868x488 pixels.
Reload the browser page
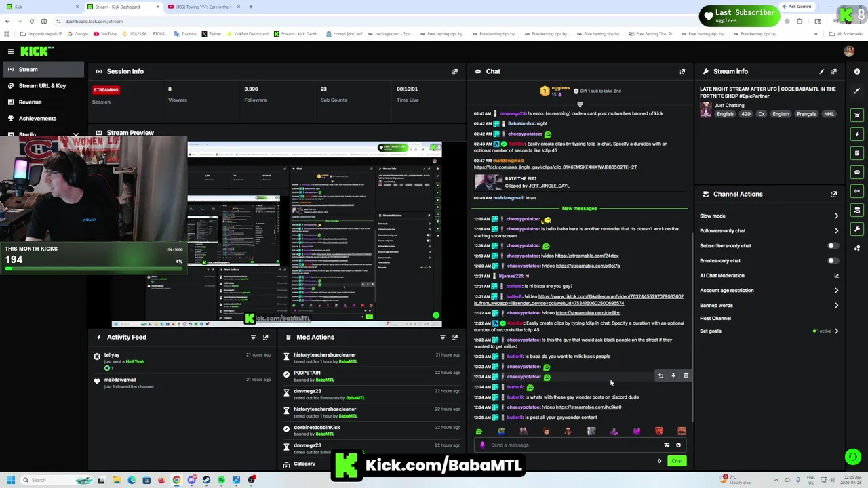32,21
